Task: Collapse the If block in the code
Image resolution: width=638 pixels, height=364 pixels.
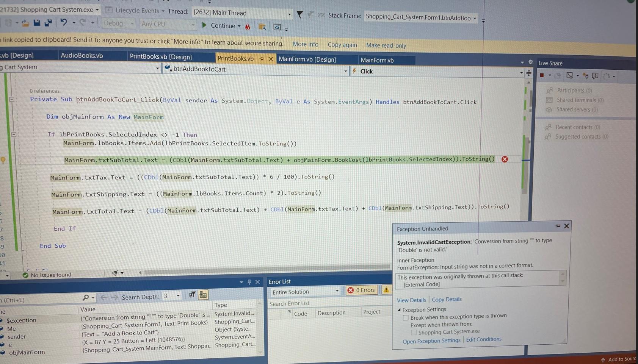Action: coord(14,134)
